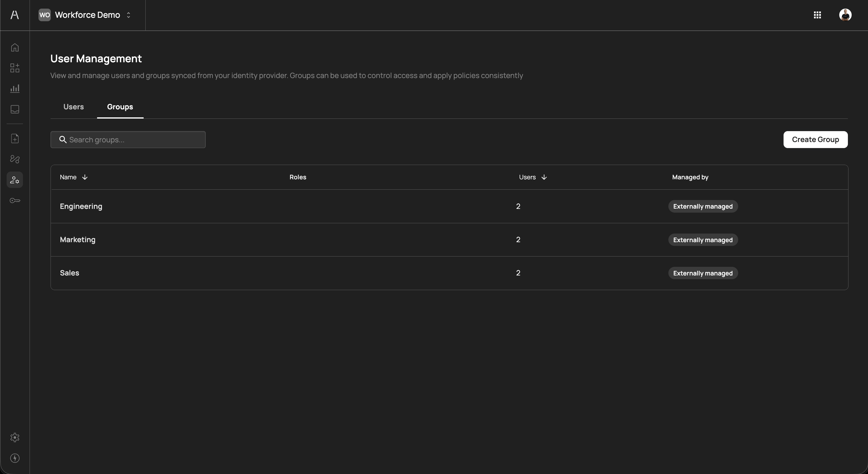
Task: Click the document-plus sidebar icon
Action: (x=15, y=139)
